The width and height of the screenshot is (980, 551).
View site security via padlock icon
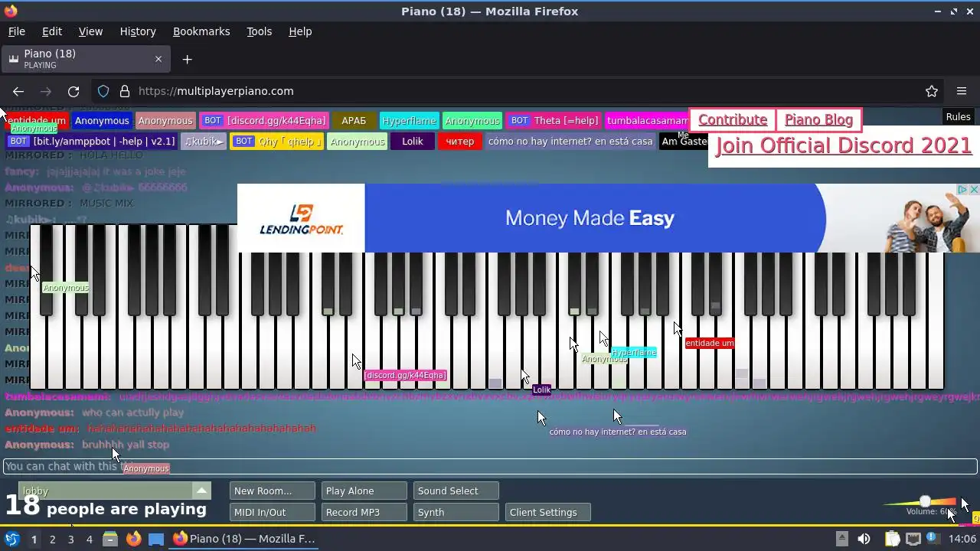125,91
